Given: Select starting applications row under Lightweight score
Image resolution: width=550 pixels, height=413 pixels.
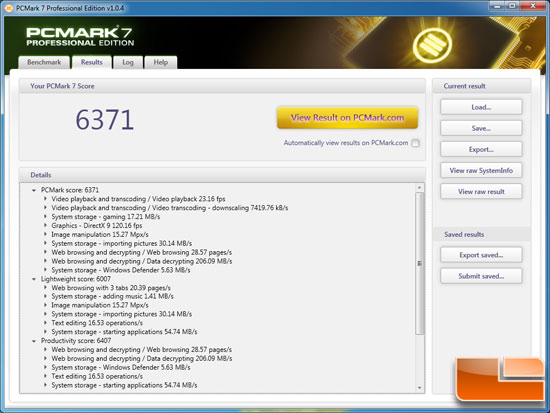Looking at the screenshot, I should [124, 332].
